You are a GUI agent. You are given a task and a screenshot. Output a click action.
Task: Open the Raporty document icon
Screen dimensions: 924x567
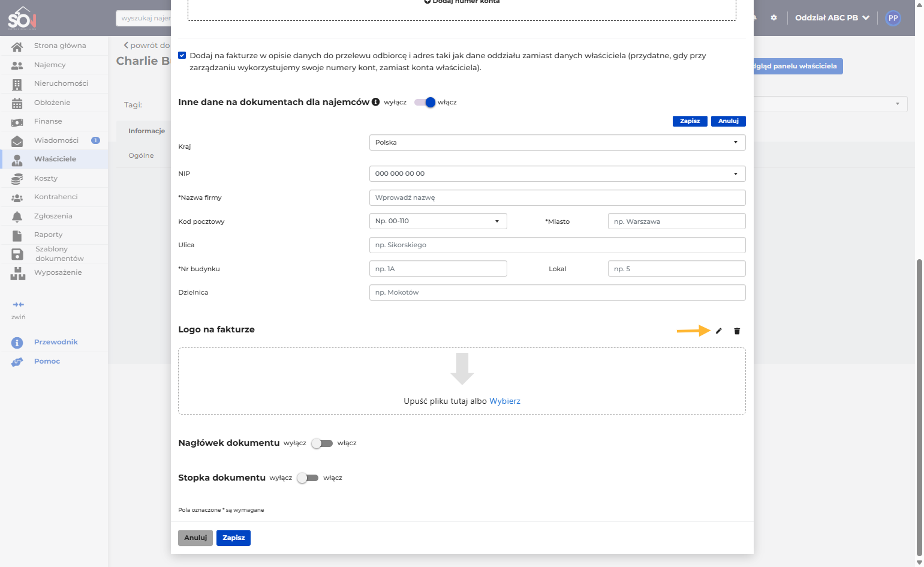(17, 235)
